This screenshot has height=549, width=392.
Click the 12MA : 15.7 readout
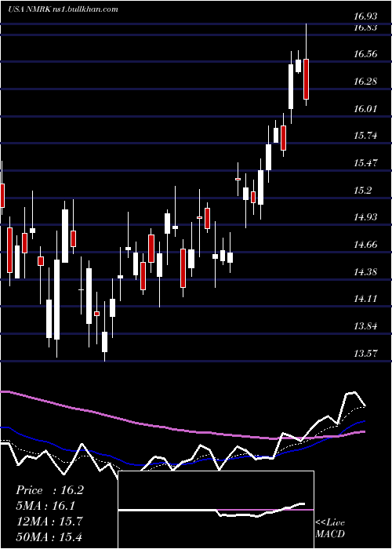49,522
